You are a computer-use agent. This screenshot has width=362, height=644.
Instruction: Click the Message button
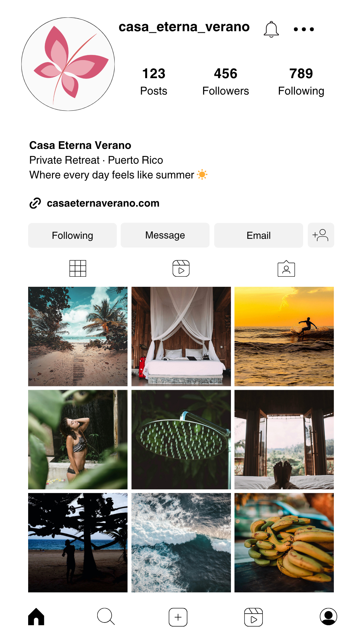click(x=165, y=235)
